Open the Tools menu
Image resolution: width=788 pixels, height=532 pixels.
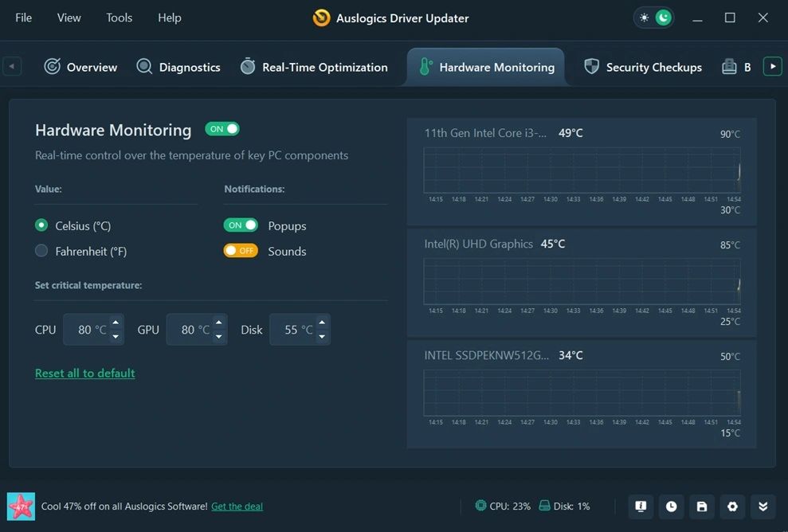tap(119, 18)
